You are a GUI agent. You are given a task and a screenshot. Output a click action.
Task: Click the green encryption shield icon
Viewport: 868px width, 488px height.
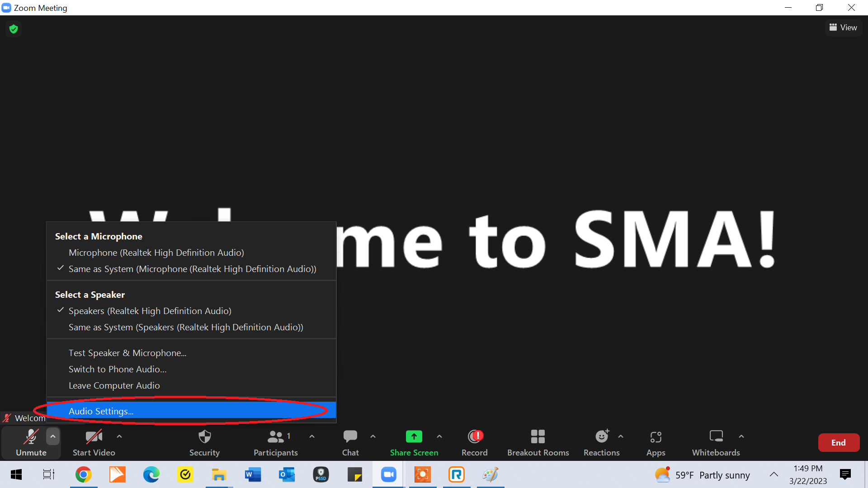pos(14,29)
